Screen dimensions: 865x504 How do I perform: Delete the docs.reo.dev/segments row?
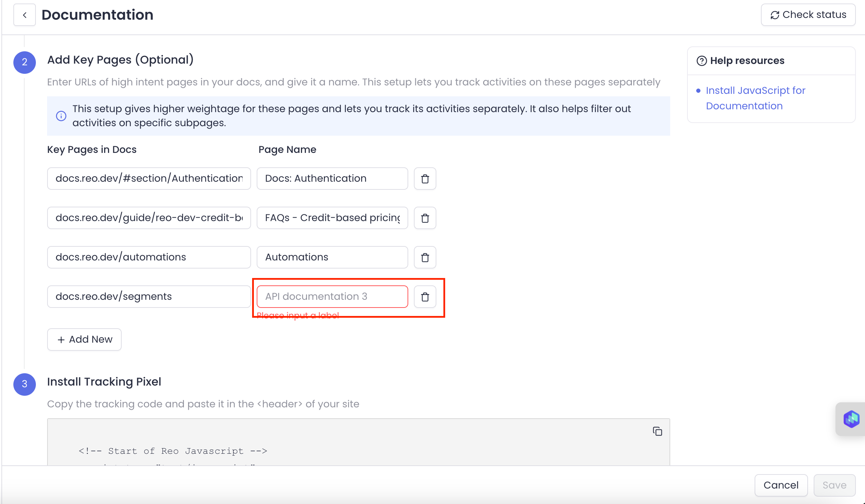click(x=425, y=297)
